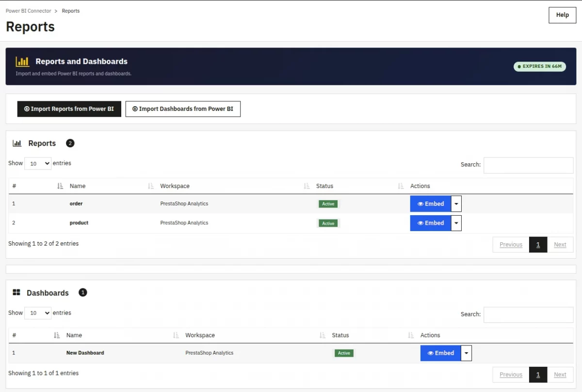Embed the product report
Viewport: 582px width, 392px height.
click(431, 223)
